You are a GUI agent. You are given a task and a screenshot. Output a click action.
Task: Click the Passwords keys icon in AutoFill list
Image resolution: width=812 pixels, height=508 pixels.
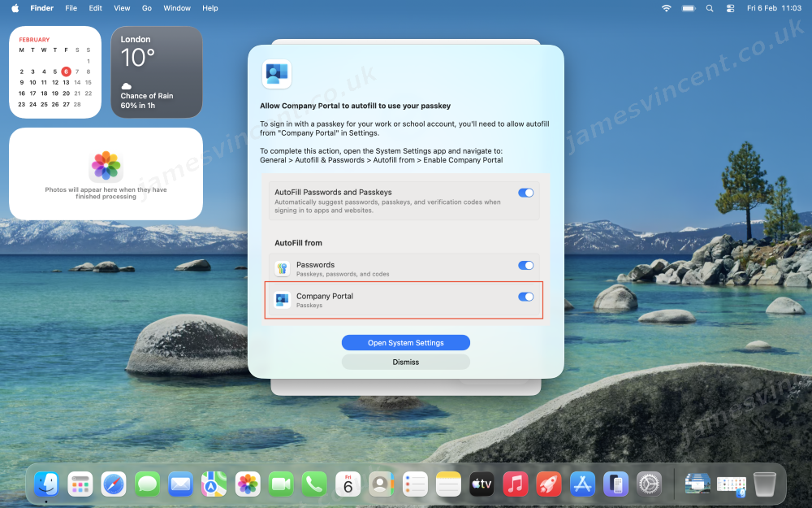282,269
